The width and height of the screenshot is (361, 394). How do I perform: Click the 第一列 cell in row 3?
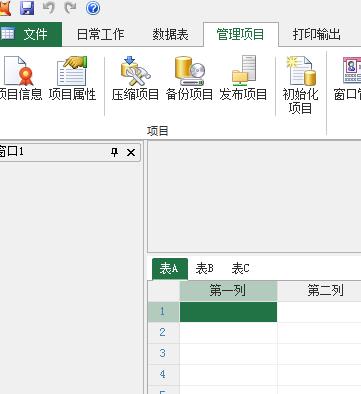(x=228, y=354)
